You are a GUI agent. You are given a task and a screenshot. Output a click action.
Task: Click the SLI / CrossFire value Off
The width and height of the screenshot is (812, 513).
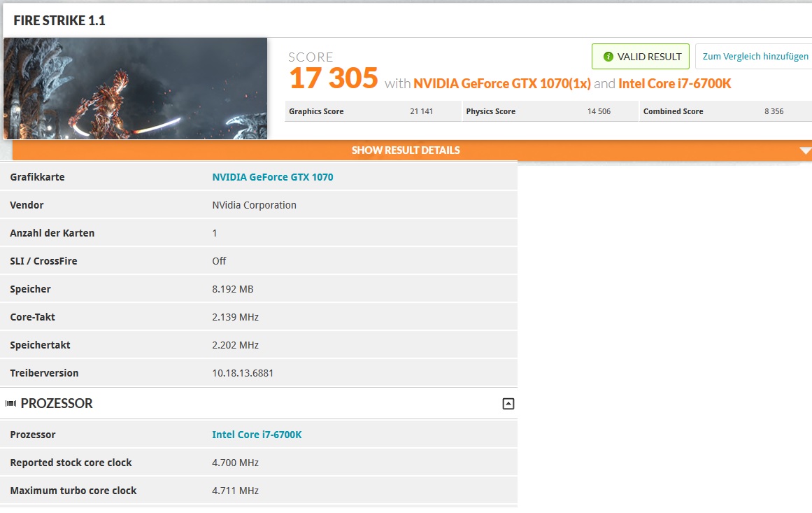pos(219,261)
